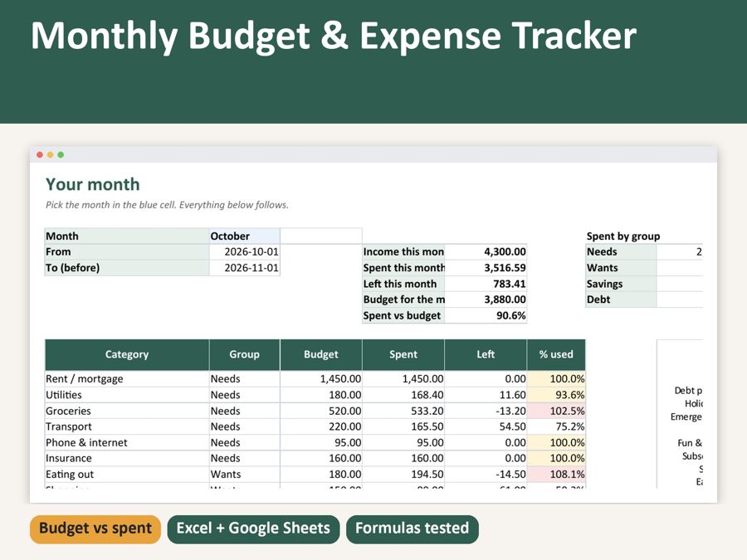Click the 'To (before)' label cell

point(127,268)
